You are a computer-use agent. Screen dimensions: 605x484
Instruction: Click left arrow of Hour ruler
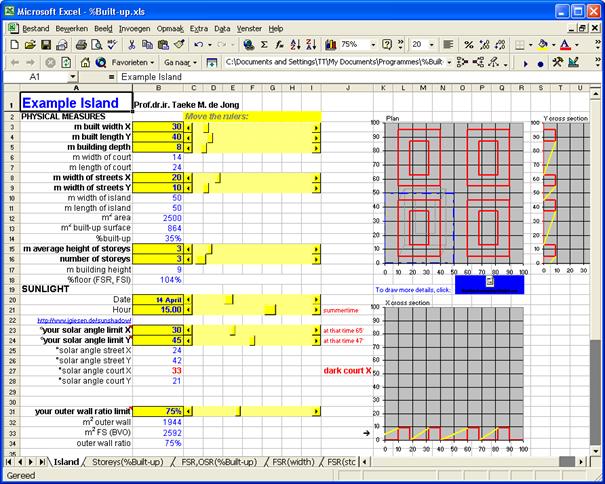(188, 310)
